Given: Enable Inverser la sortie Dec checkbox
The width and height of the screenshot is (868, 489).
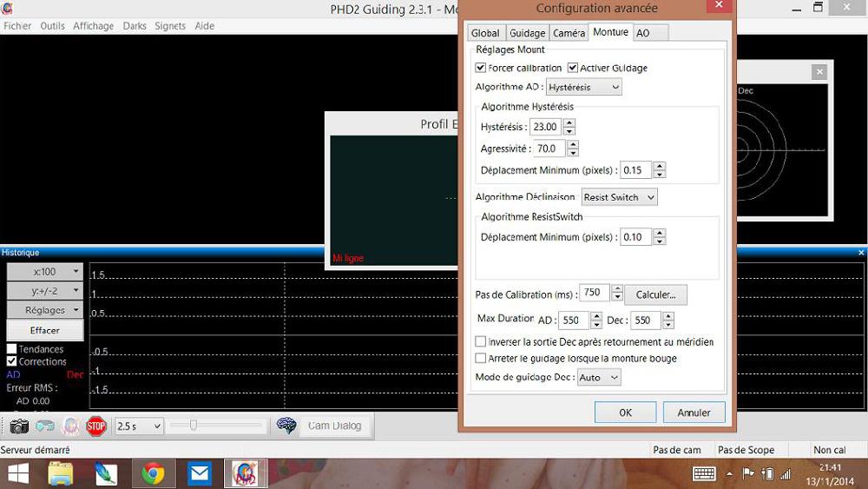Looking at the screenshot, I should click(x=481, y=341).
